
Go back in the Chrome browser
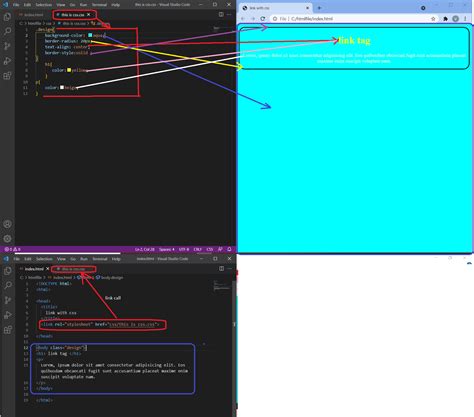pos(243,19)
